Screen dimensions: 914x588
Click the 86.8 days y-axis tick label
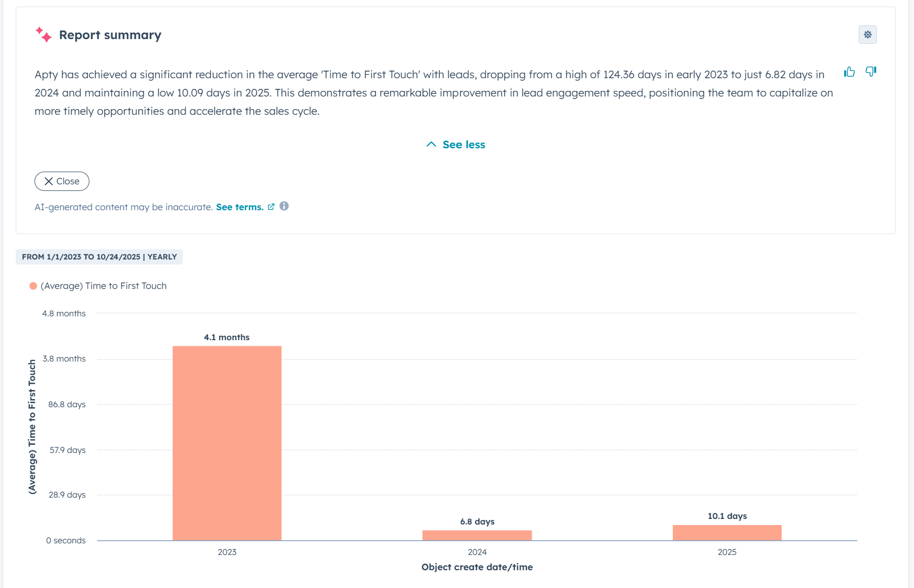pos(67,404)
